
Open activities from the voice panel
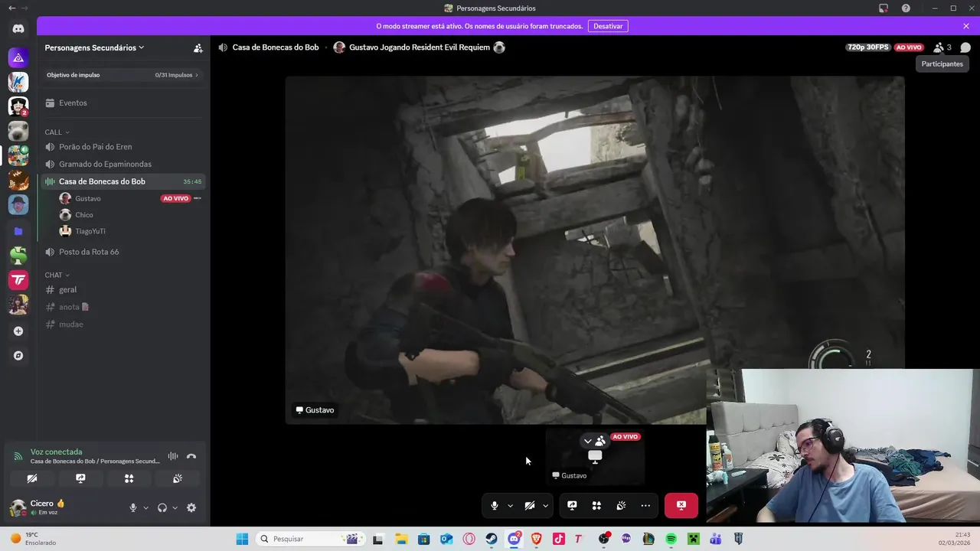(129, 478)
